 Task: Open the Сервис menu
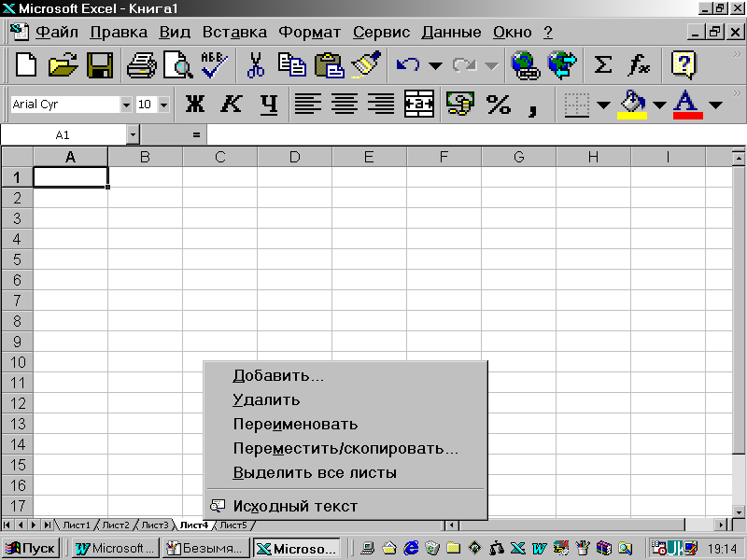[381, 32]
